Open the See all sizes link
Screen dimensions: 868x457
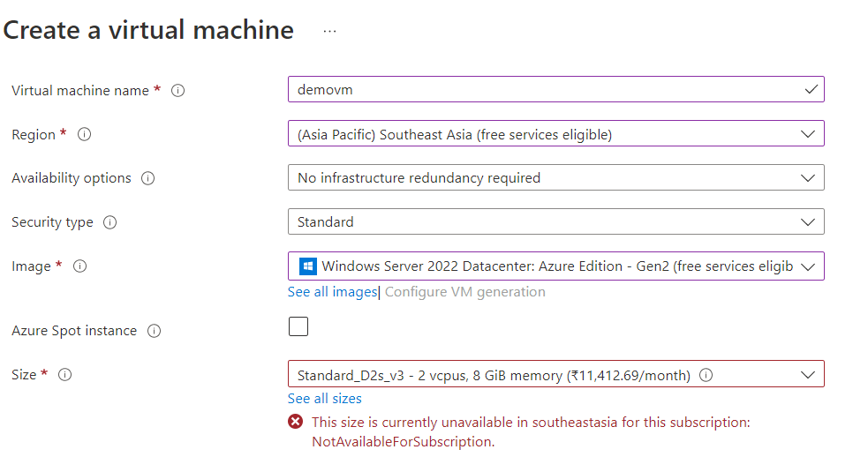(x=324, y=399)
